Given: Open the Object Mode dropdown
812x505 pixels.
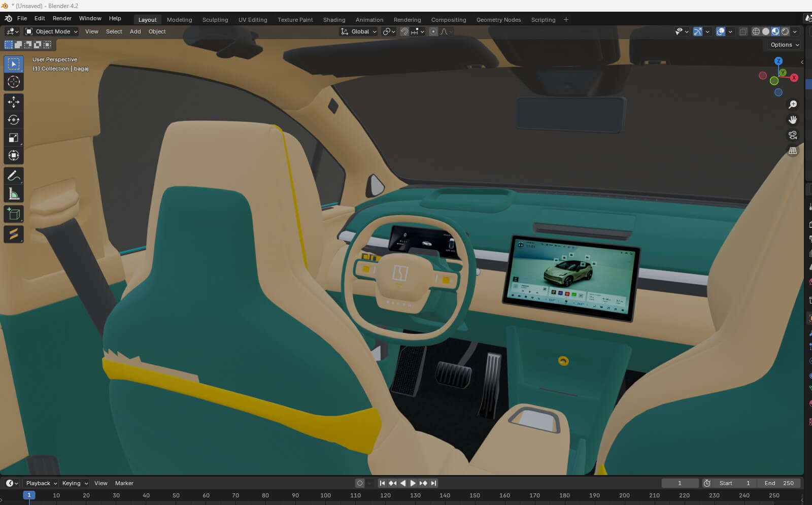Looking at the screenshot, I should point(52,31).
